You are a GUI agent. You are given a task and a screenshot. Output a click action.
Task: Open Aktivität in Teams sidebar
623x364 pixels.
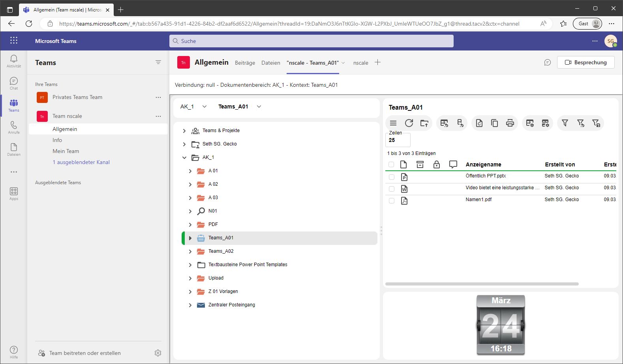click(14, 61)
